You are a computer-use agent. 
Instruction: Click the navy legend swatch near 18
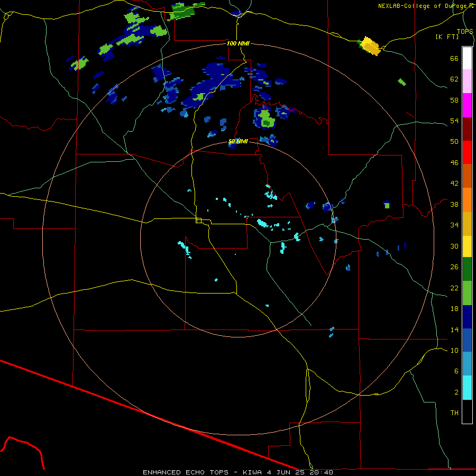click(x=467, y=317)
